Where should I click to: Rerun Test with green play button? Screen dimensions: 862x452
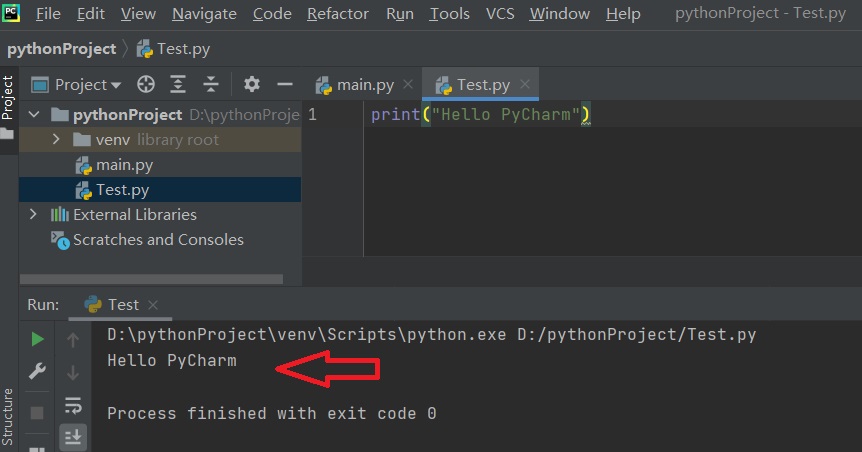[37, 339]
